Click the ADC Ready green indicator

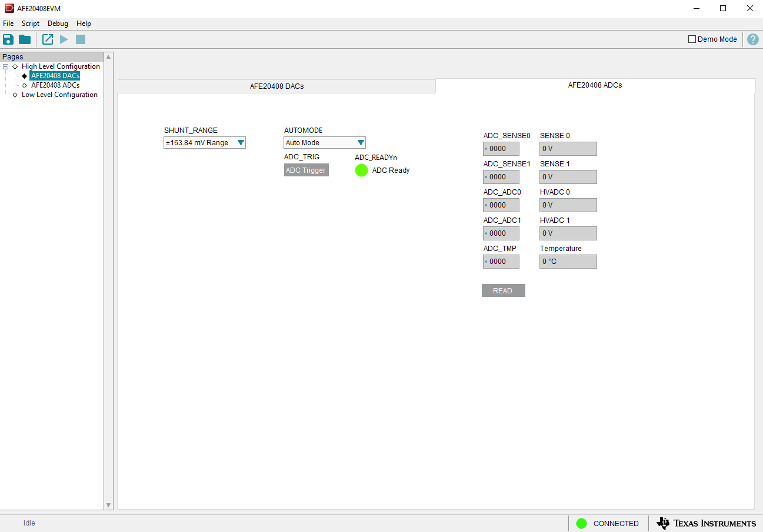click(x=361, y=170)
